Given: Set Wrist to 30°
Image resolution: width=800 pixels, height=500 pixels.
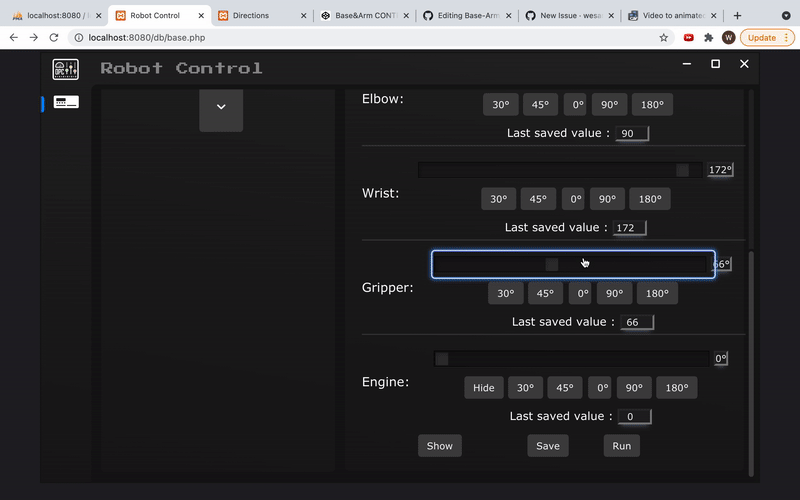Looking at the screenshot, I should pos(498,199).
